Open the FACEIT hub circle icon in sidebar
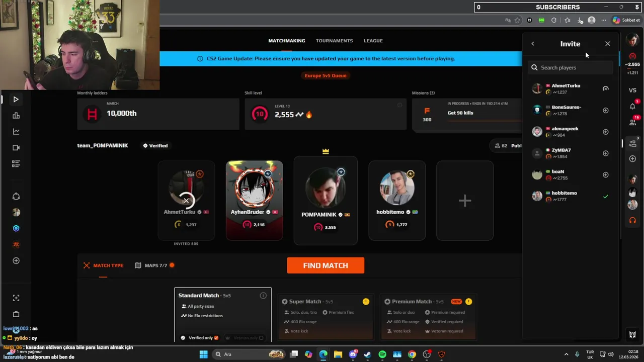The height and width of the screenshot is (362, 644). pos(16,196)
